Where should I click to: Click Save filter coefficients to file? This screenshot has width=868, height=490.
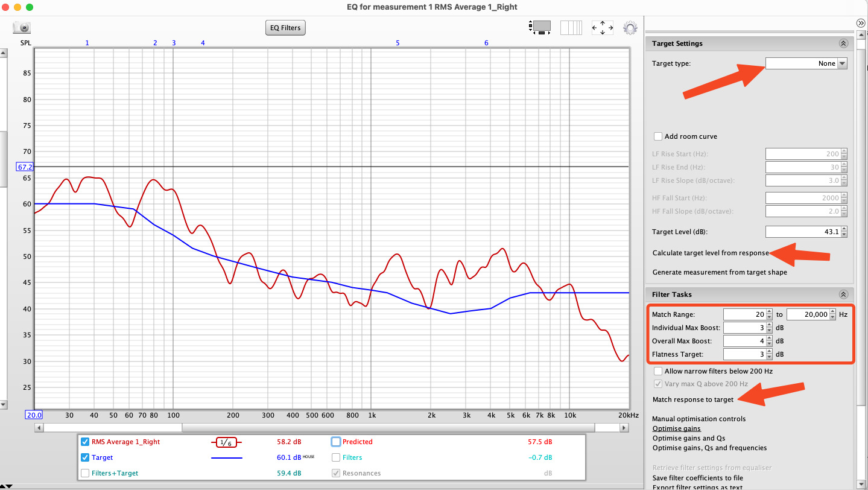[x=698, y=478]
